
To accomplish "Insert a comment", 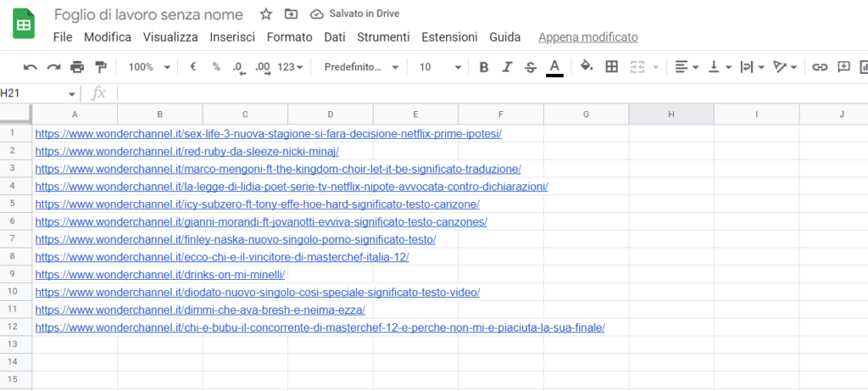I will 843,67.
